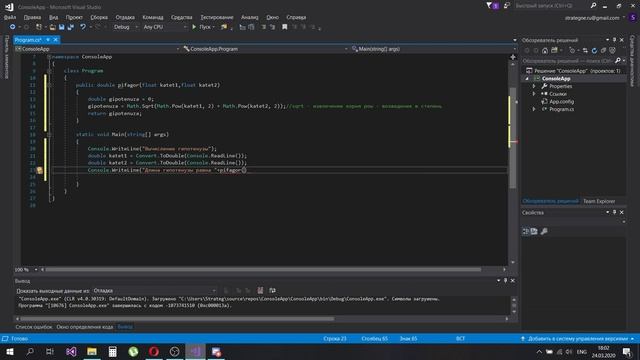Click Clear All icon in output panel

point(260,291)
